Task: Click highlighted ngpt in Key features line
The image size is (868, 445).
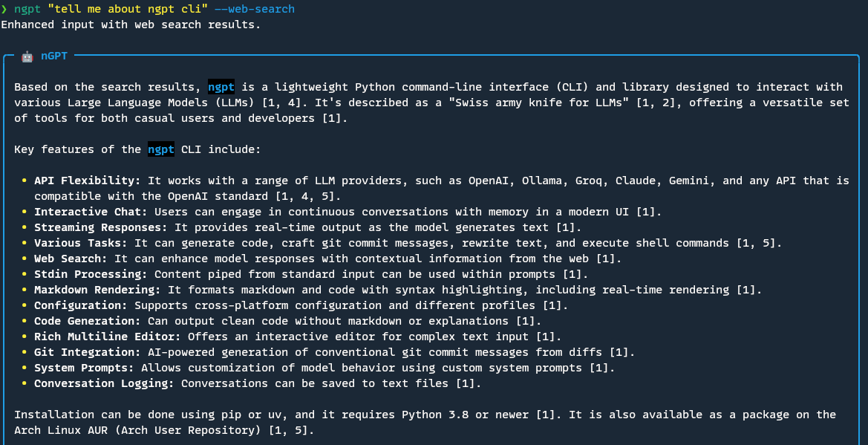Action: pos(161,149)
